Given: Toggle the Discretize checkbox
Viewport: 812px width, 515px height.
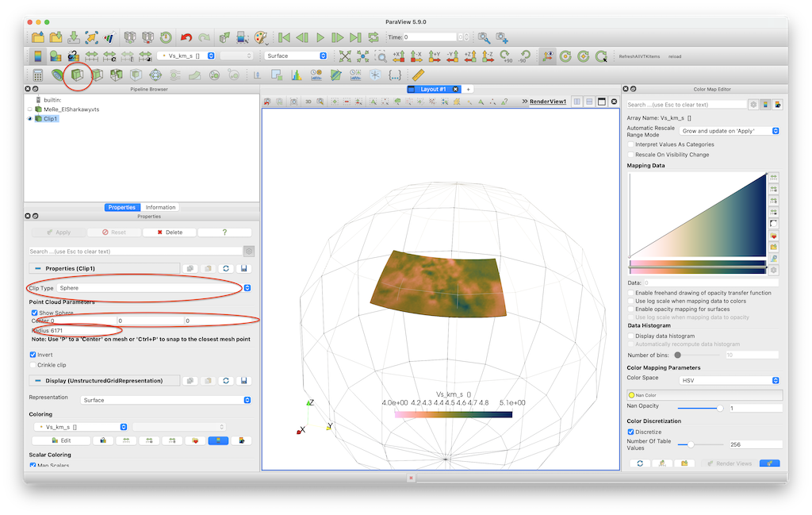Looking at the screenshot, I should click(631, 432).
